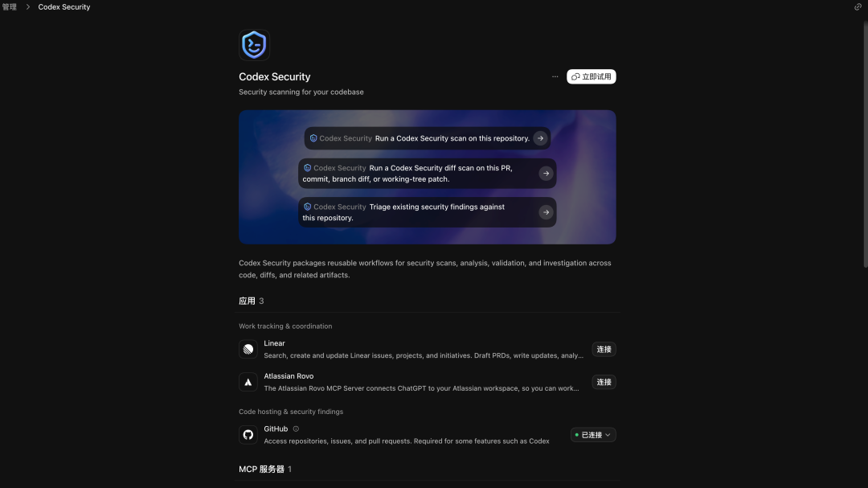
Task: Copy link using top-right link icon
Action: [x=858, y=6]
